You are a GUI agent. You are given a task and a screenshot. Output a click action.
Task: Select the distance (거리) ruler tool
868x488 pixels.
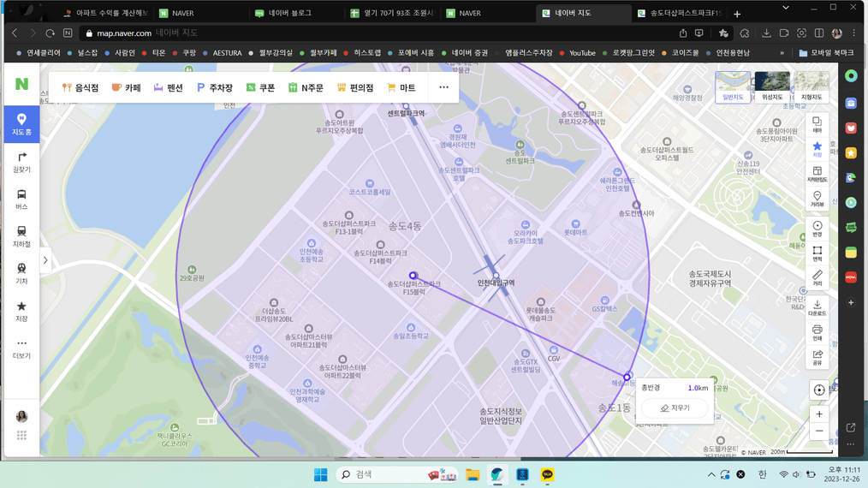coord(817,278)
